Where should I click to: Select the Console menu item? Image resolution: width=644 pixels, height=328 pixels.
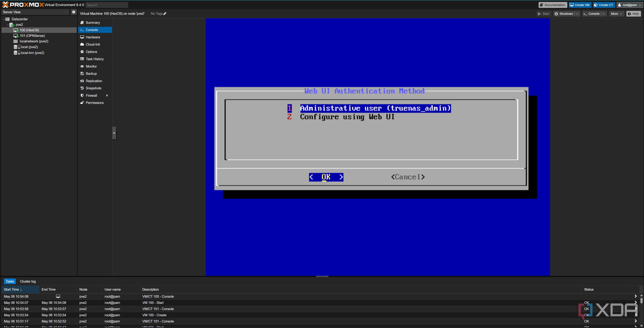pyautogui.click(x=95, y=30)
